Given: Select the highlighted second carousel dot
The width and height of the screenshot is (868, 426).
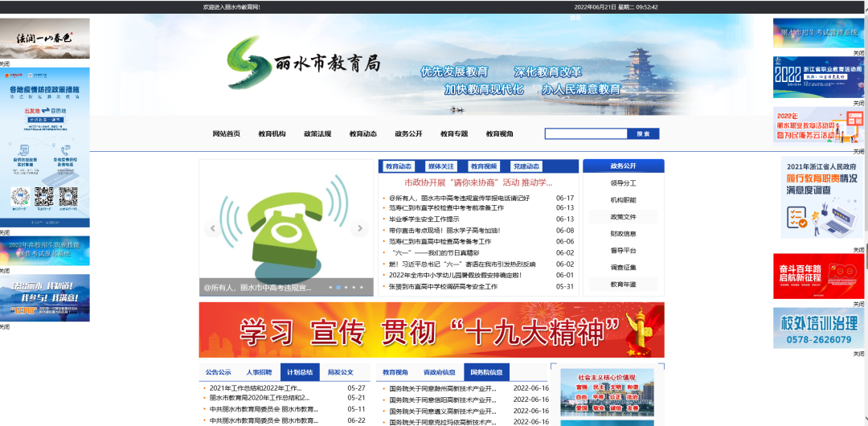Looking at the screenshot, I should coord(338,288).
